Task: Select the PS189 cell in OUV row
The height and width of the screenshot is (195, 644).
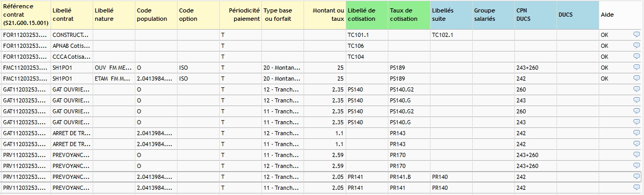Action: click(409, 68)
